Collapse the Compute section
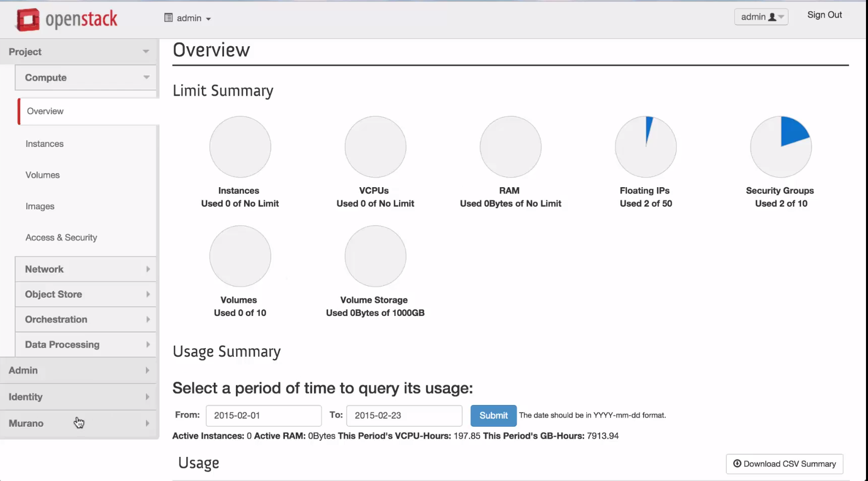Screen dimensions: 868x481 click(86, 77)
